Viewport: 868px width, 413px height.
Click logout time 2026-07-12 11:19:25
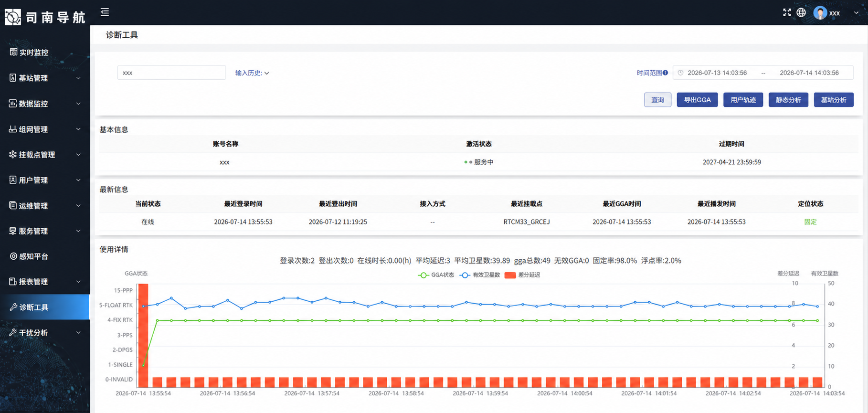click(x=338, y=222)
